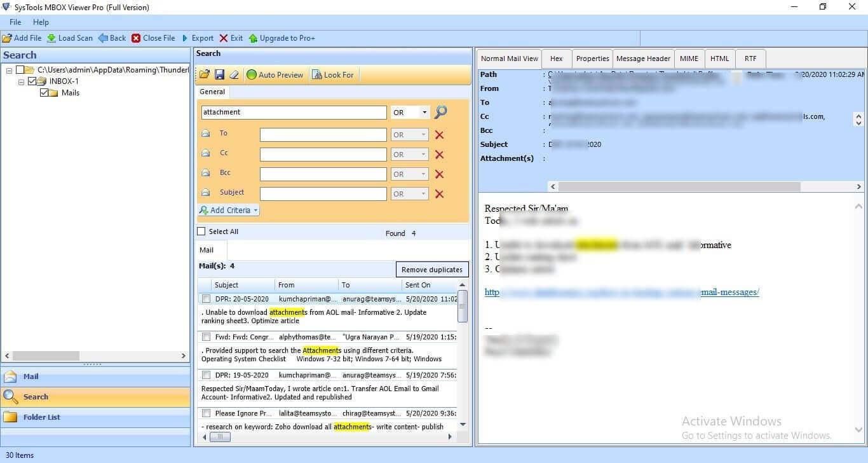Remove the Cc criteria with red X
The image size is (868, 463).
(439, 155)
